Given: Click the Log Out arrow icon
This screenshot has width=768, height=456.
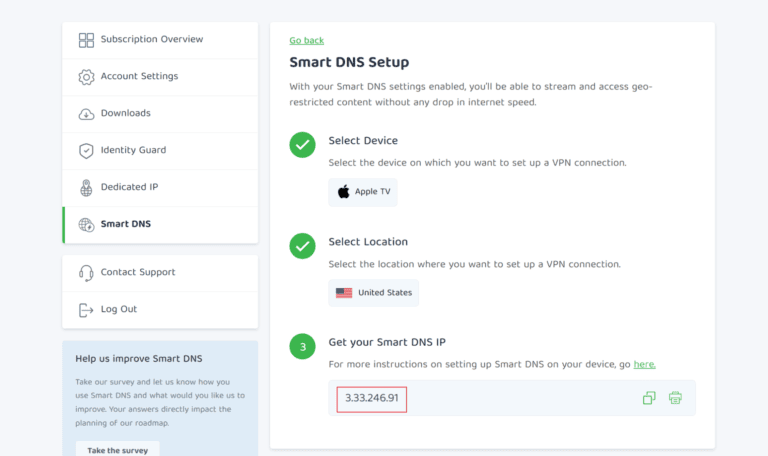Looking at the screenshot, I should [86, 310].
